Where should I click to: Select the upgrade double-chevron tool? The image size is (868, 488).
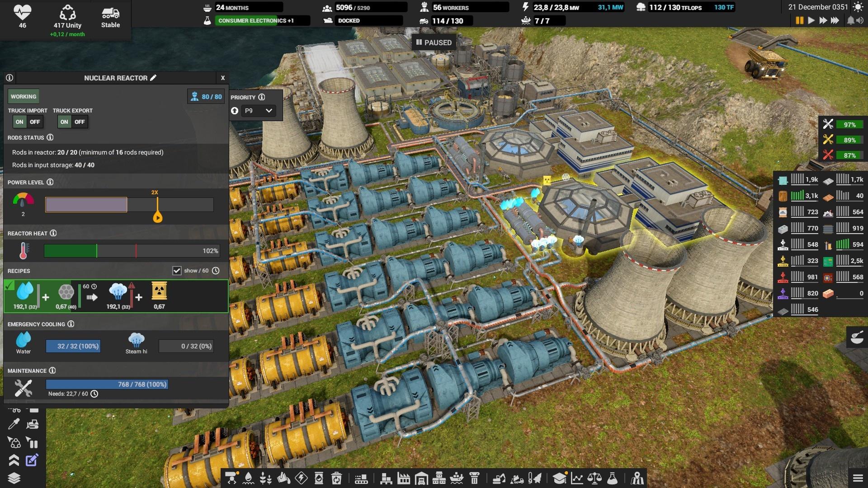pyautogui.click(x=14, y=460)
